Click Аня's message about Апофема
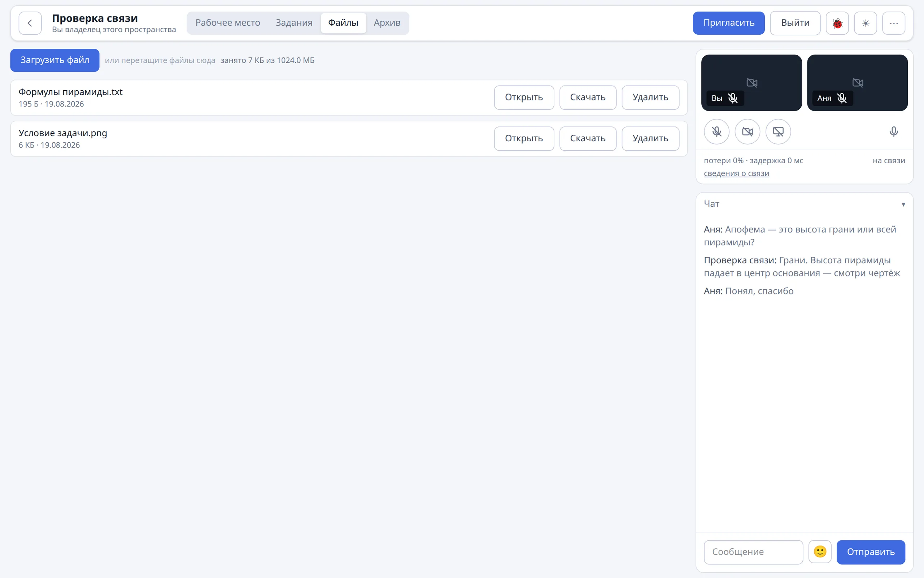Viewport: 924px width, 578px height. (x=800, y=236)
